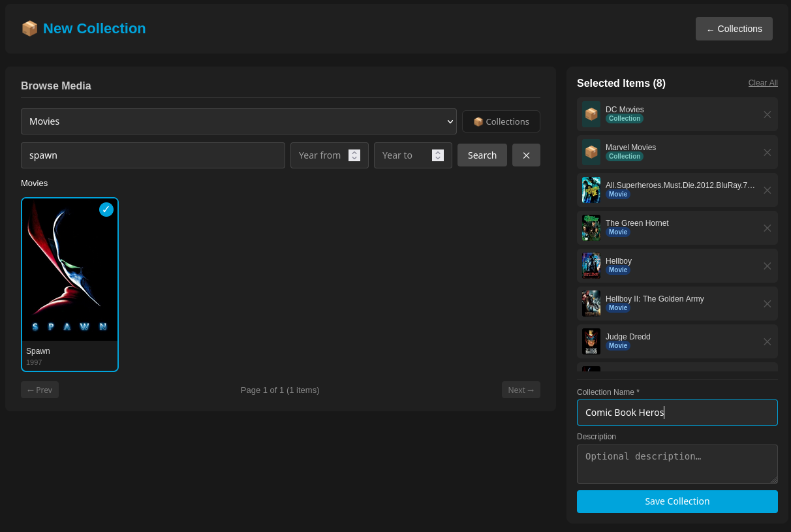
Task: Click the Year from input
Action: pyautogui.click(x=330, y=155)
